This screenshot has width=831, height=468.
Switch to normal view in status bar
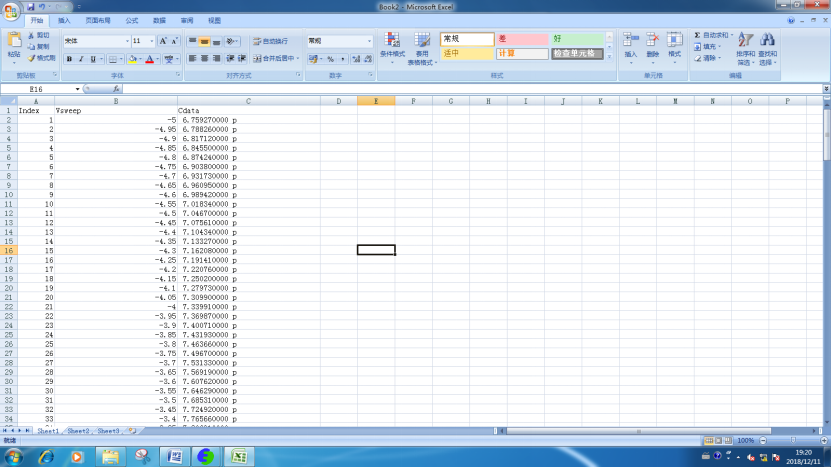tap(709, 440)
